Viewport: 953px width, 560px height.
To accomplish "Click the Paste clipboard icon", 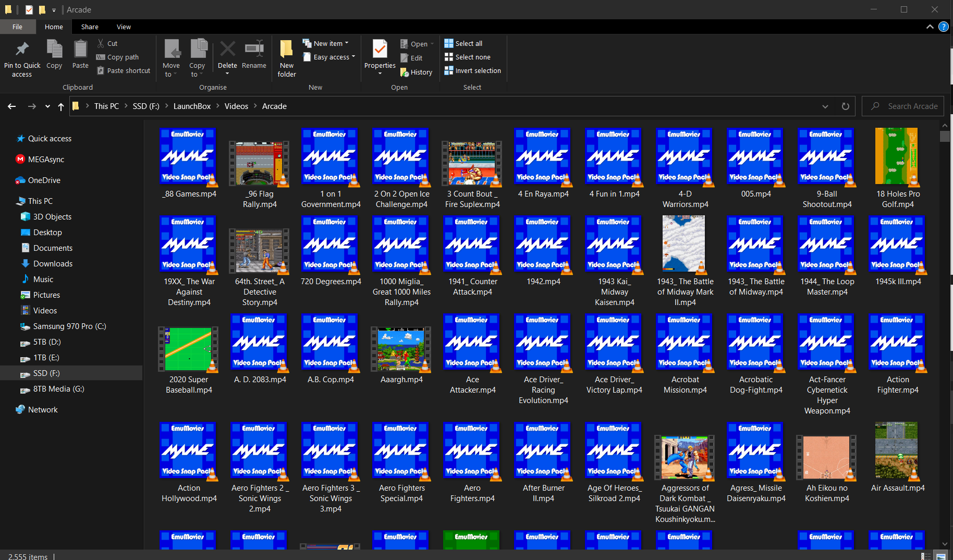I will point(80,49).
